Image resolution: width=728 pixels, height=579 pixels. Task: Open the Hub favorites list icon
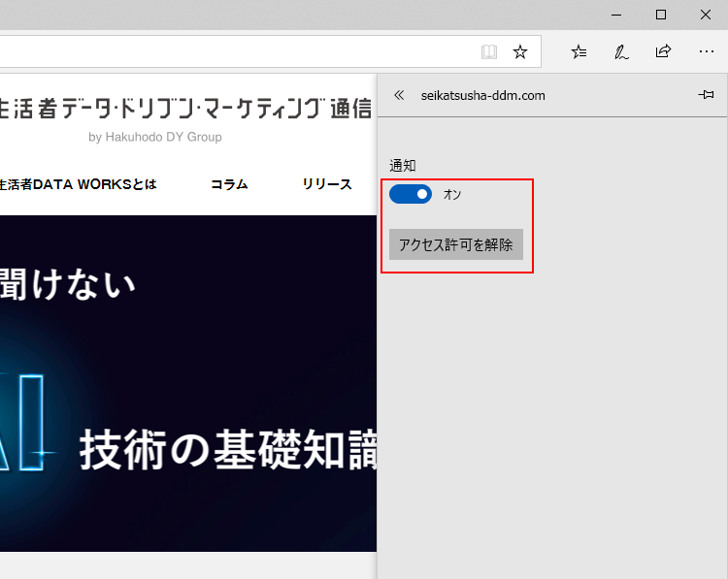[579, 51]
